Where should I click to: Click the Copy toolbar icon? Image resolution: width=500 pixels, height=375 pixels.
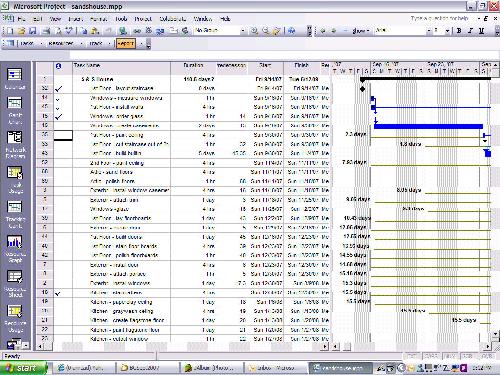pos(84,31)
